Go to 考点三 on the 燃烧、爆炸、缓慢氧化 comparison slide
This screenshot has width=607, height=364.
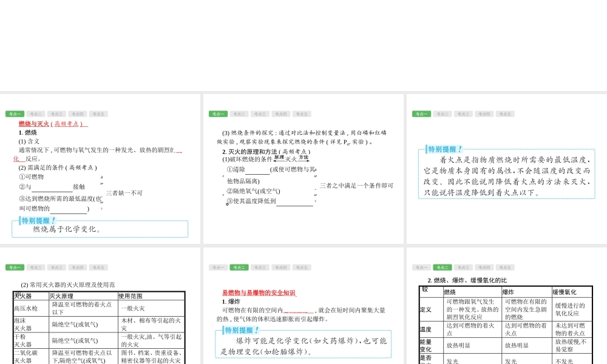(x=463, y=268)
